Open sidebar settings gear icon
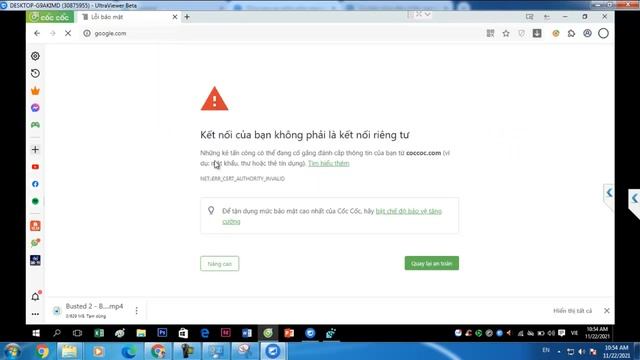The width and height of the screenshot is (640, 360). point(35,56)
